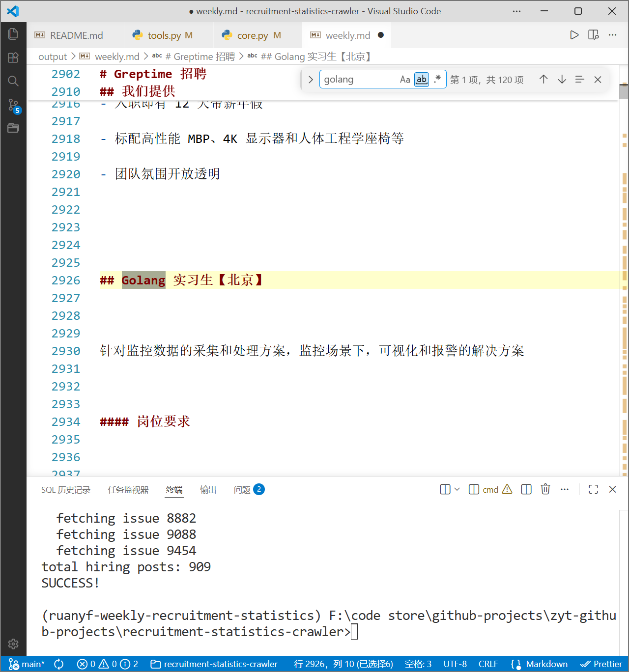Open the terminal profile dropdown
This screenshot has height=672, width=629.
[x=457, y=489]
